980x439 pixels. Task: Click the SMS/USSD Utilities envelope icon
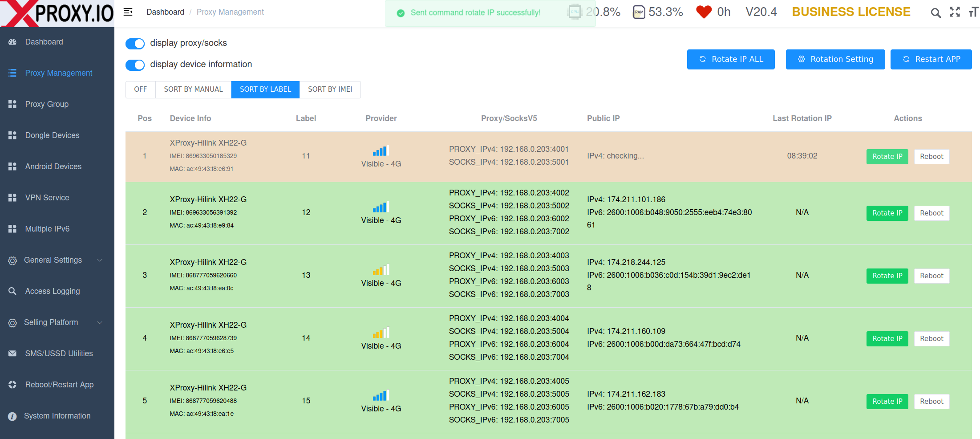pos(12,354)
